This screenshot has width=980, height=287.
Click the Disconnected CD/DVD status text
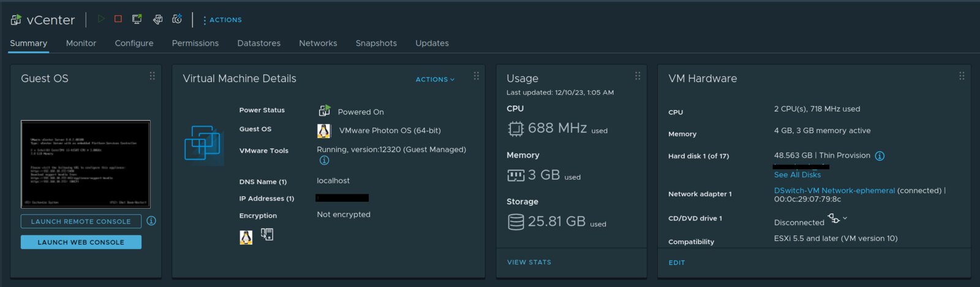(x=799, y=223)
